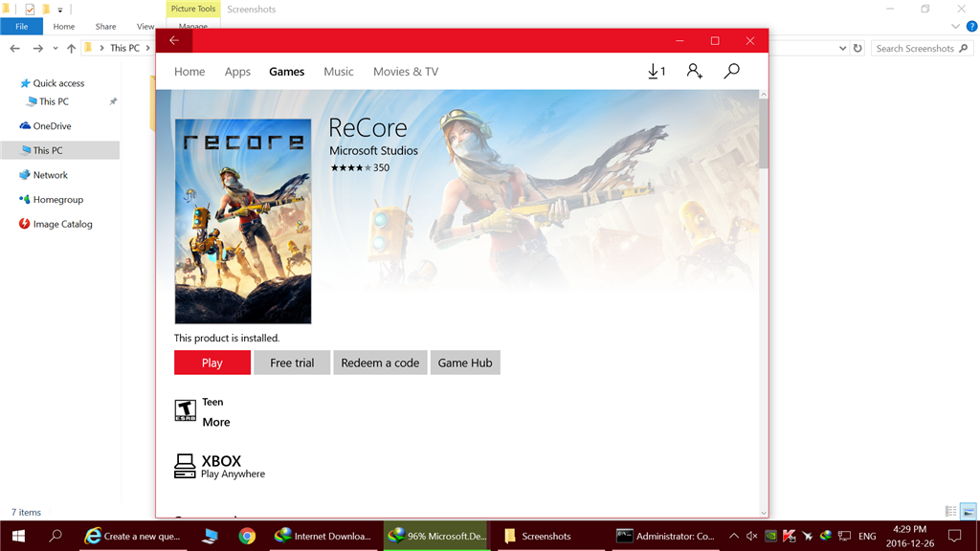Viewport: 980px width, 551px height.
Task: Click the Free trial button
Action: click(292, 363)
